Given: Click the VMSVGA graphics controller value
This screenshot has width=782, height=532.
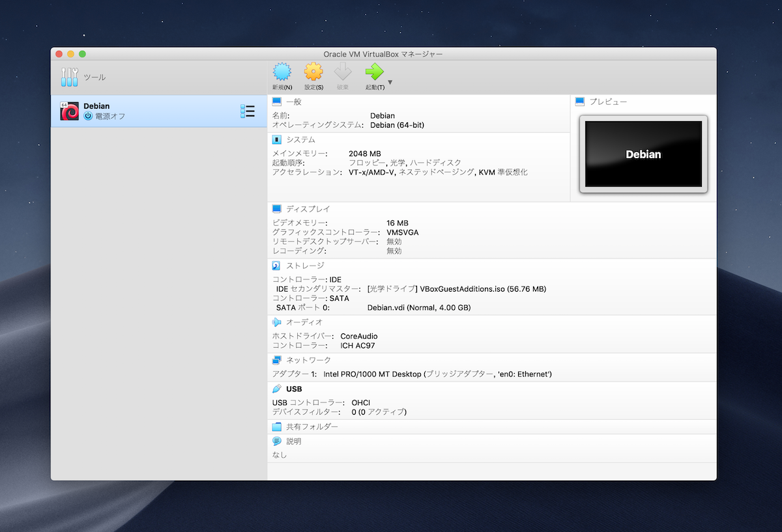Looking at the screenshot, I should point(403,232).
